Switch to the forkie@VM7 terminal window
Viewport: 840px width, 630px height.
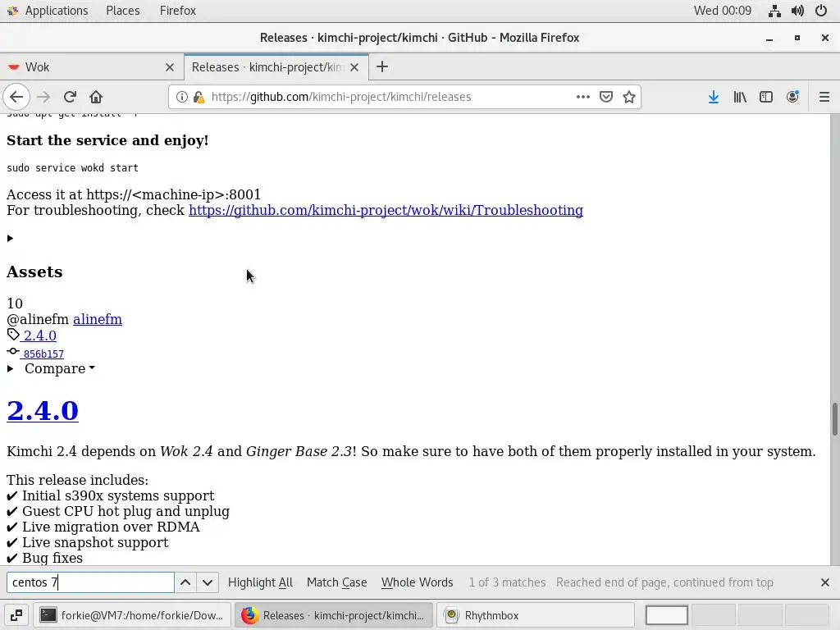132,615
